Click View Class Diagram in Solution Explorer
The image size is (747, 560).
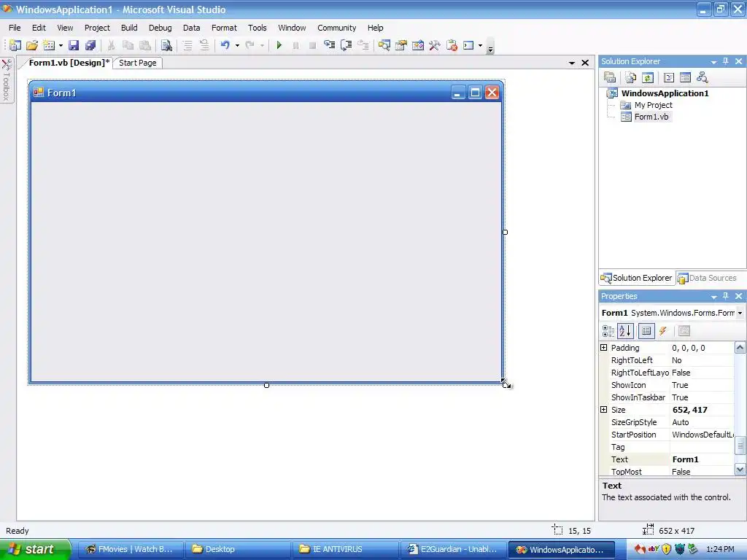click(x=702, y=77)
